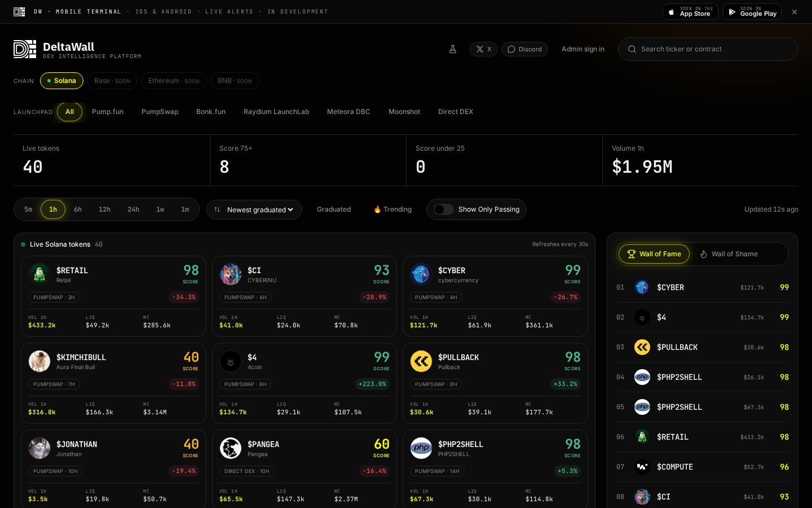Click Admin sign in link
Viewport: 812px width, 508px height.
click(583, 49)
